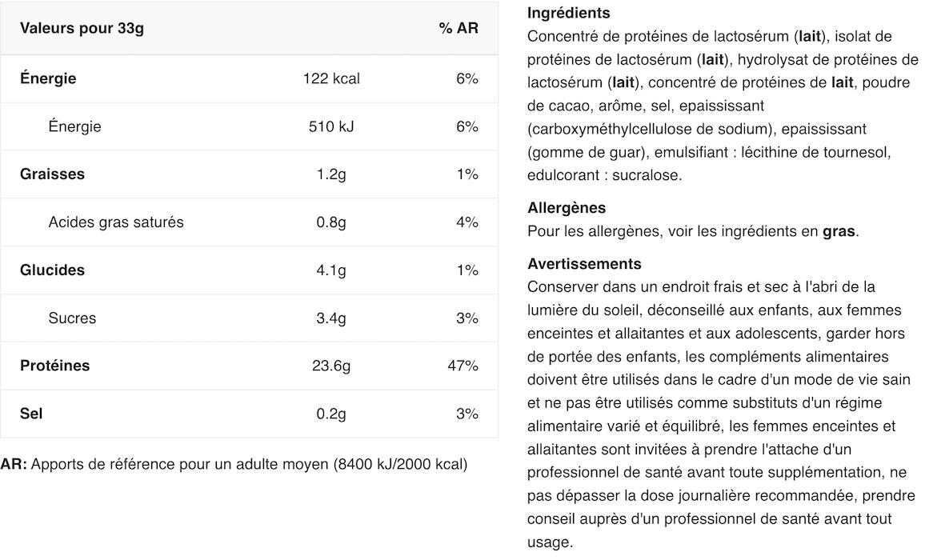Select the Sel row label

pos(31,414)
